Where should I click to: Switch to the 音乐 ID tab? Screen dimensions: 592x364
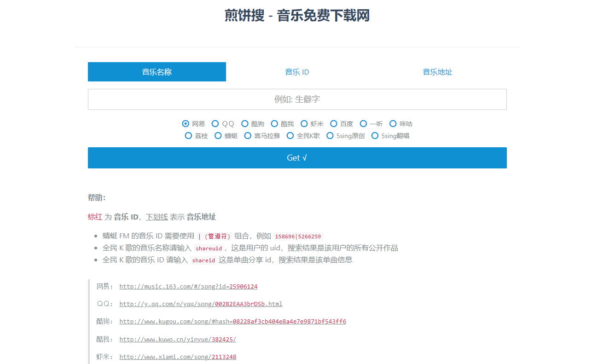click(x=297, y=72)
